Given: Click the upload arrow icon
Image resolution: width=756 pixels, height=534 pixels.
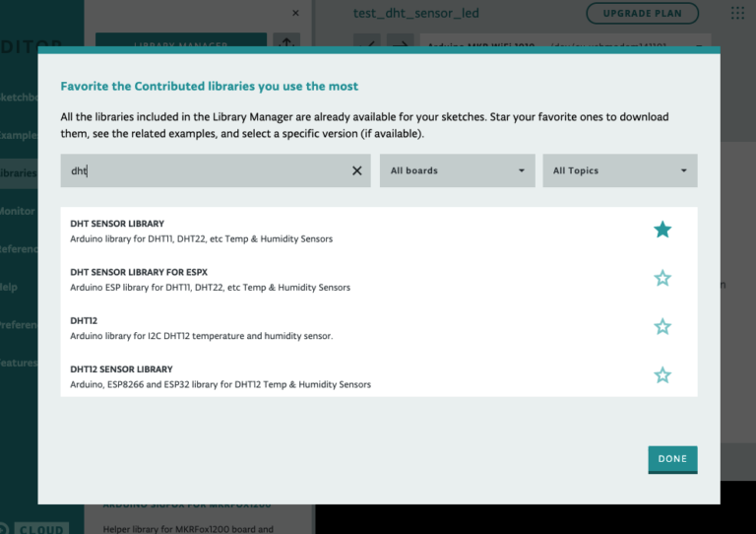Looking at the screenshot, I should click(x=400, y=43).
